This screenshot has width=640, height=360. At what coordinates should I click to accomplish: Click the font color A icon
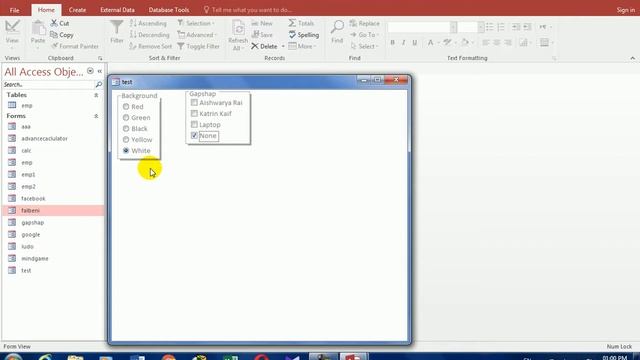(x=430, y=42)
